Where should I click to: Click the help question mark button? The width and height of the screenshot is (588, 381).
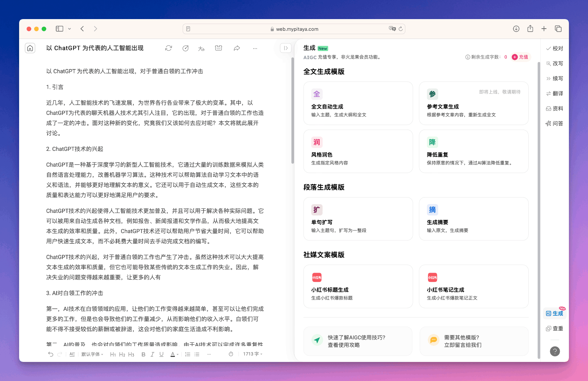[x=555, y=351]
